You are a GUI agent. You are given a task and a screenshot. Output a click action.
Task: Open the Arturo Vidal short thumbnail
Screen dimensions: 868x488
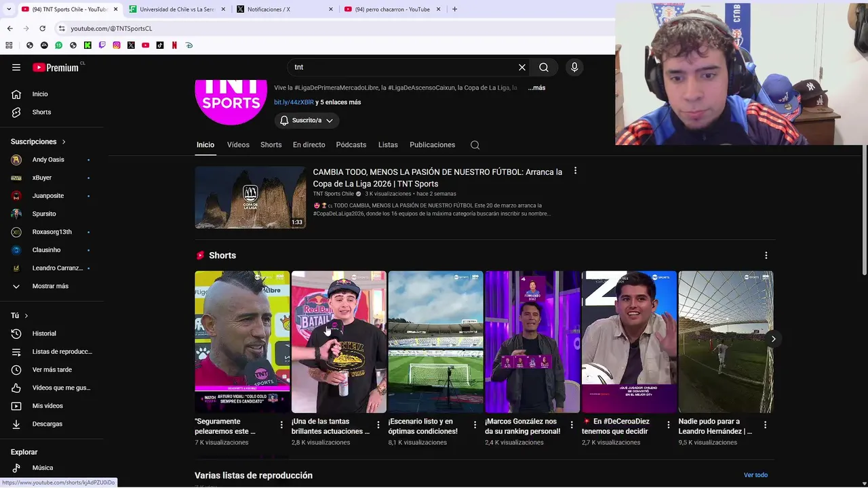click(242, 342)
